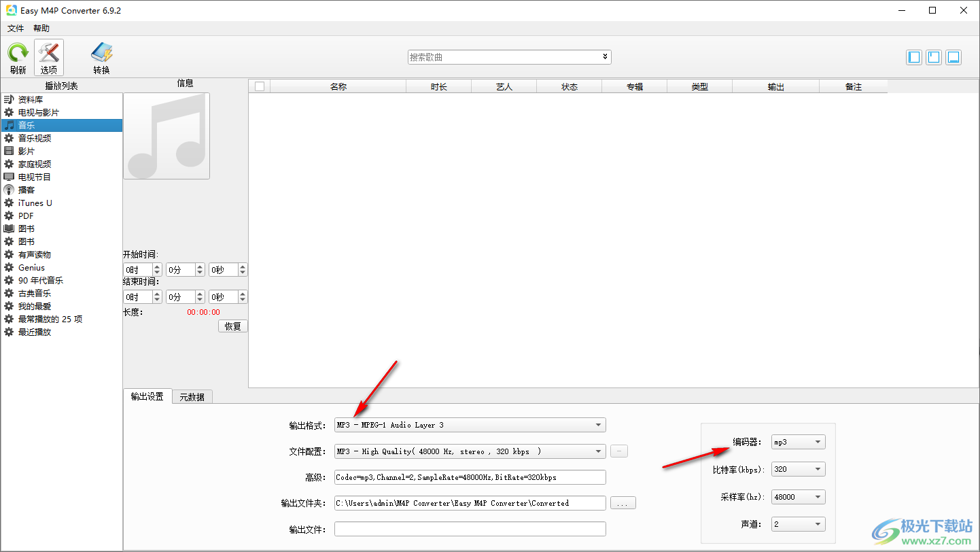980x552 pixels.
Task: Click the 恢复 restore button
Action: tap(233, 326)
